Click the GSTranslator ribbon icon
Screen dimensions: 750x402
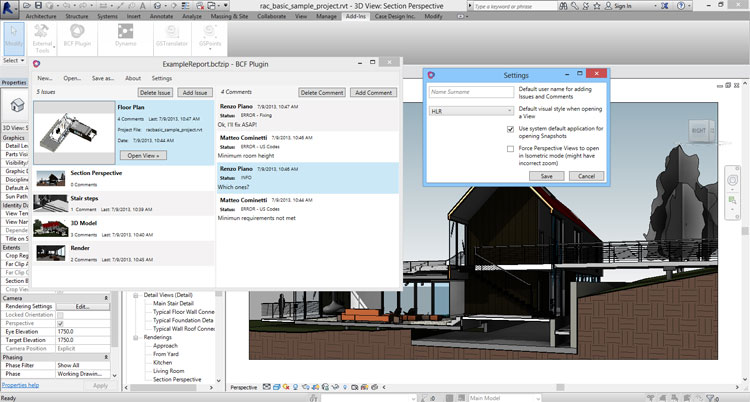point(172,35)
